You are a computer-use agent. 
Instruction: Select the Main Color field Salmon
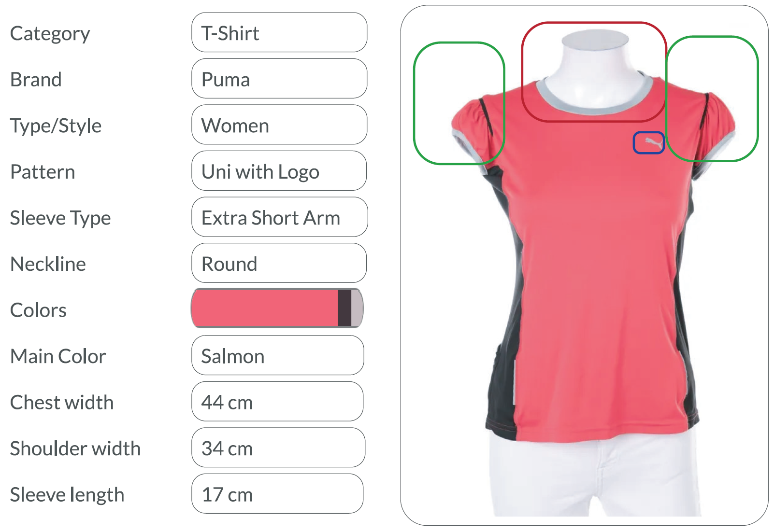click(x=278, y=356)
